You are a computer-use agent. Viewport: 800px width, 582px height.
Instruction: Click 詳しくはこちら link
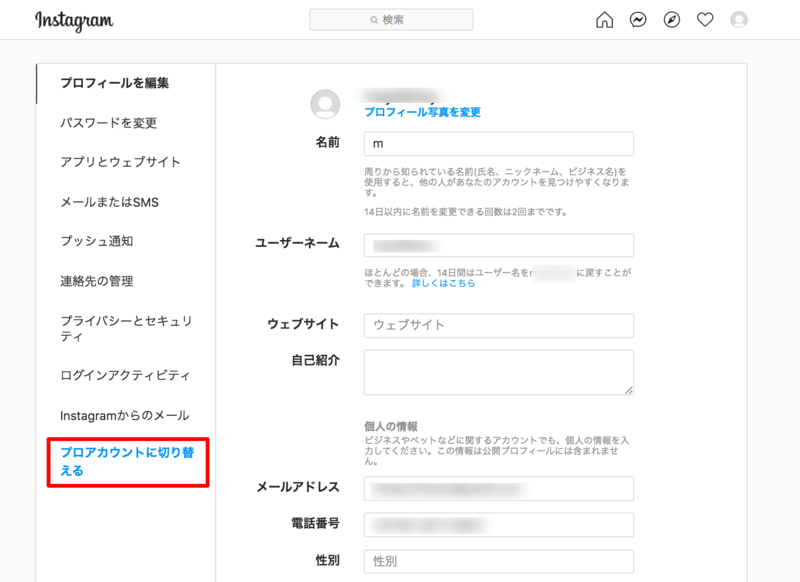click(x=443, y=283)
